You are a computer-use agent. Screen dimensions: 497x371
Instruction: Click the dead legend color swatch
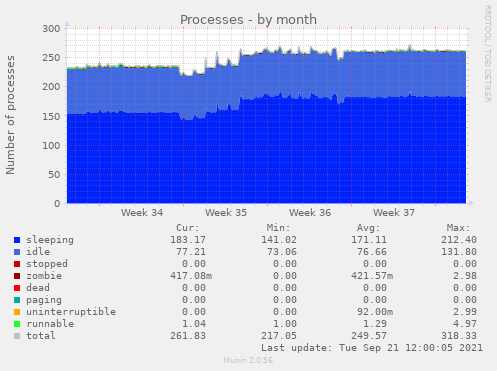click(17, 288)
